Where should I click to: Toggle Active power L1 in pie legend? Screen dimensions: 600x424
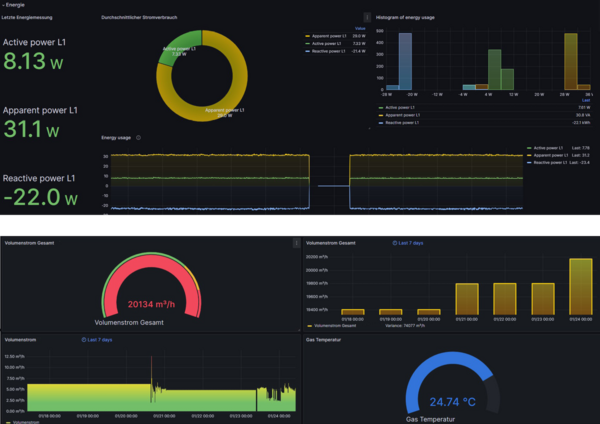pos(326,44)
